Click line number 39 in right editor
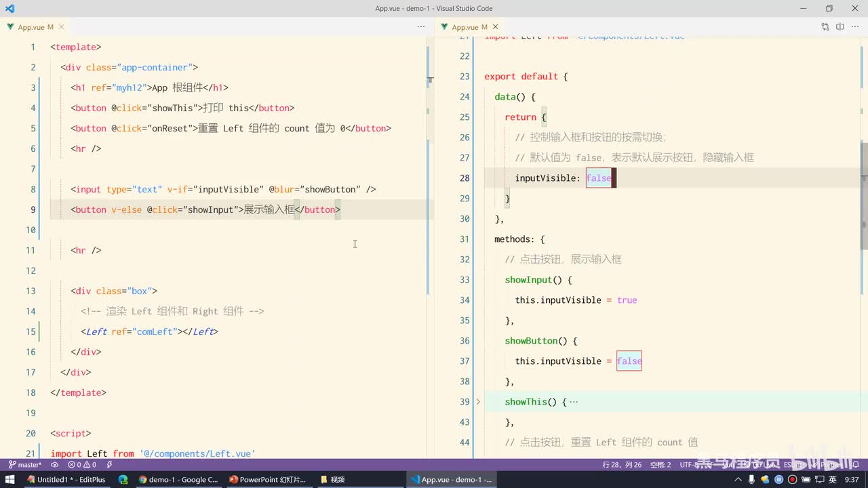The image size is (868, 488). pyautogui.click(x=465, y=402)
